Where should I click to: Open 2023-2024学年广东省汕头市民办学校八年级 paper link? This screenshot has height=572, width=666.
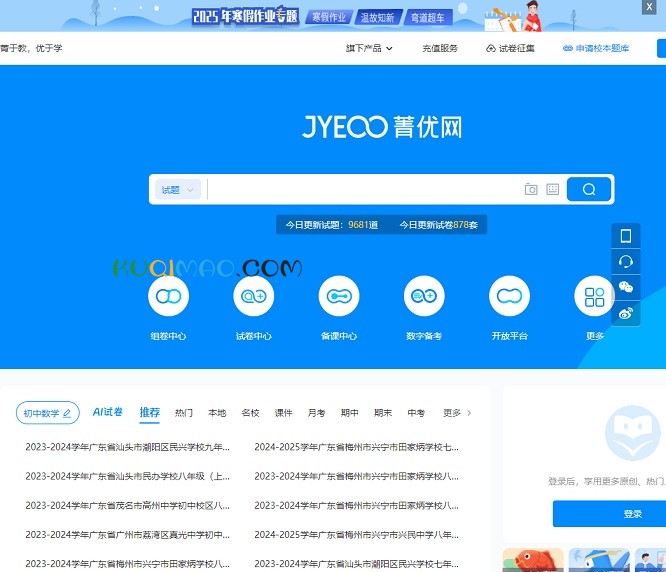[x=127, y=476]
